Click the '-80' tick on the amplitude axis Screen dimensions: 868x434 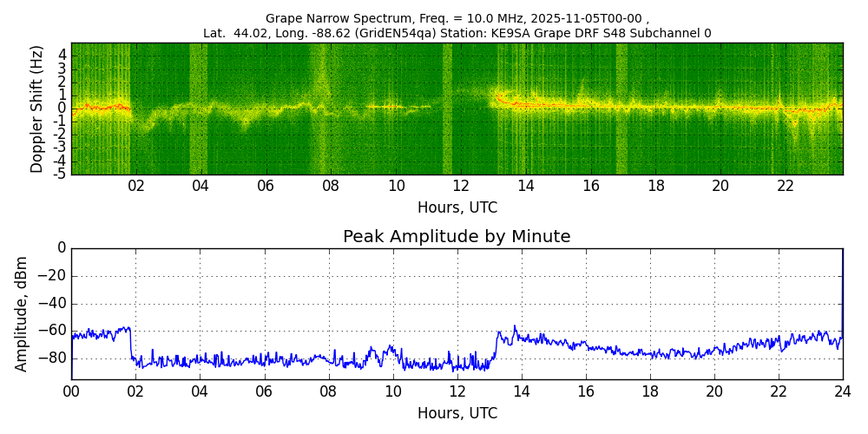point(54,358)
